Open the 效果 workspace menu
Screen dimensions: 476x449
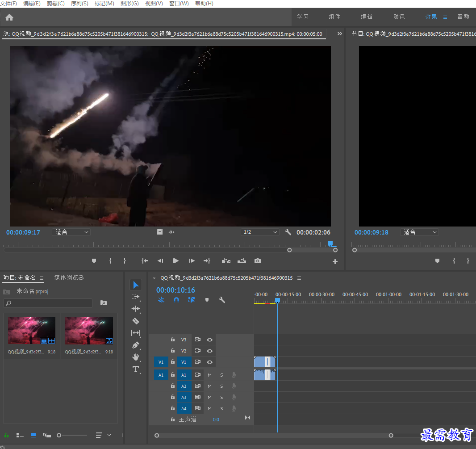tap(445, 17)
